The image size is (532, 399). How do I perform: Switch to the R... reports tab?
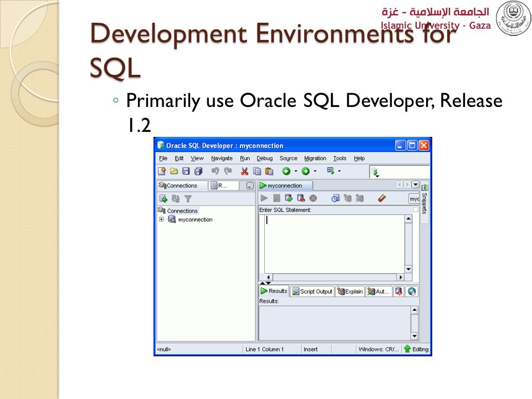click(224, 186)
